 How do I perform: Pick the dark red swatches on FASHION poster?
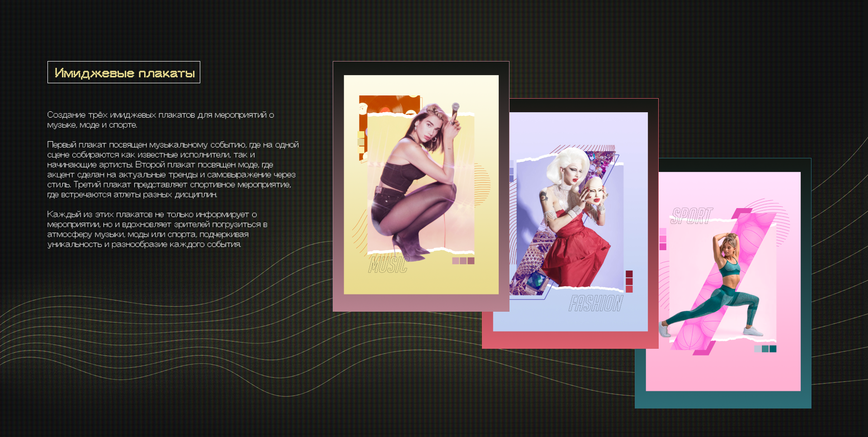[x=629, y=281]
